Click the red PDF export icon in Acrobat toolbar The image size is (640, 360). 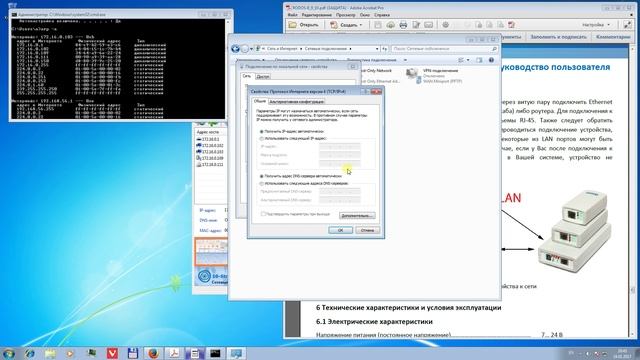coord(511,25)
